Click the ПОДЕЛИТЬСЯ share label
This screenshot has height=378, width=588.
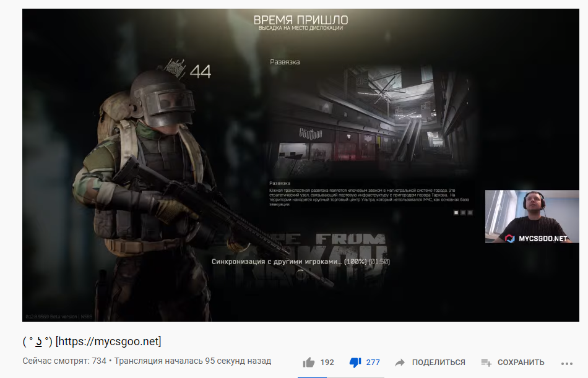point(438,362)
